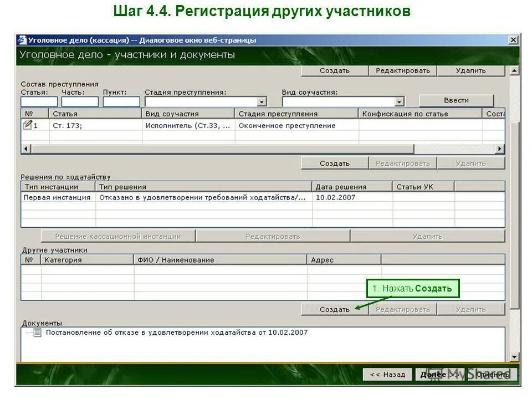The image size is (532, 399).
Task: Select the row Ст. 173 in the table
Action: pos(83,125)
